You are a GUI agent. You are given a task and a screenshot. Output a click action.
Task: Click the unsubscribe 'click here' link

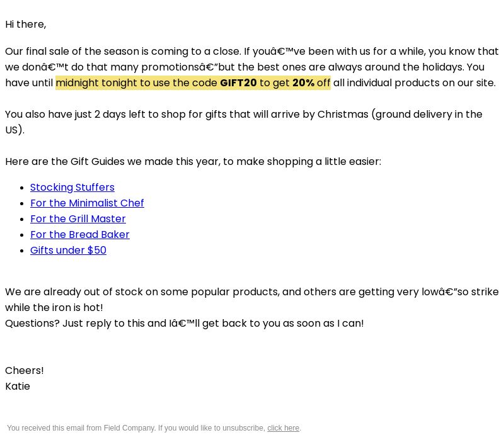tap(283, 428)
